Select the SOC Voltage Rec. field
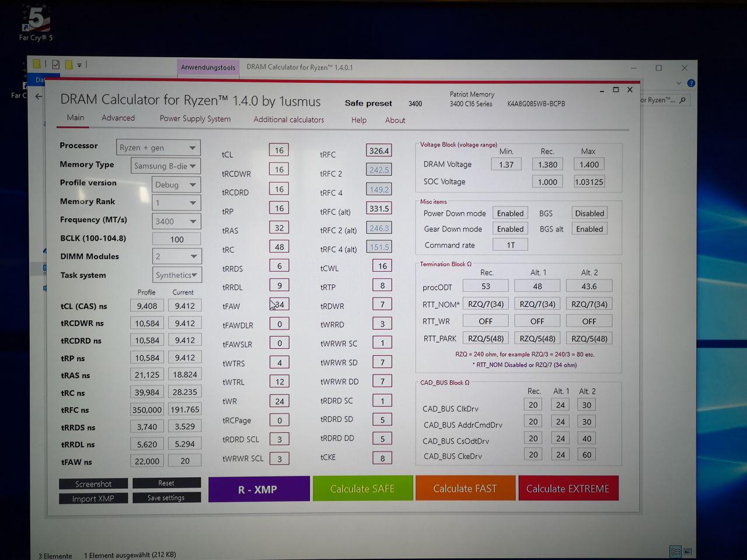The height and width of the screenshot is (560, 747). coord(547,182)
